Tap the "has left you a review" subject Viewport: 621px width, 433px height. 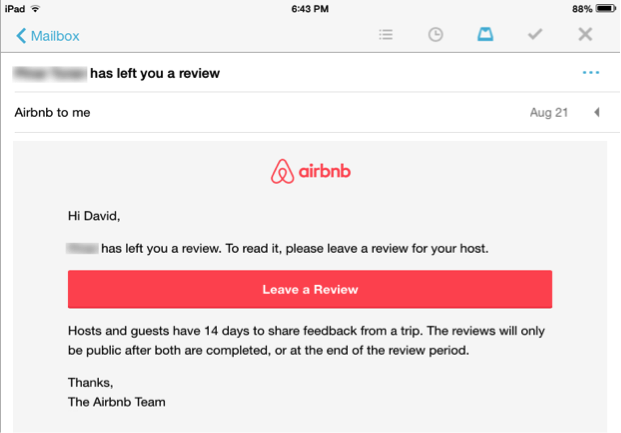click(x=155, y=73)
